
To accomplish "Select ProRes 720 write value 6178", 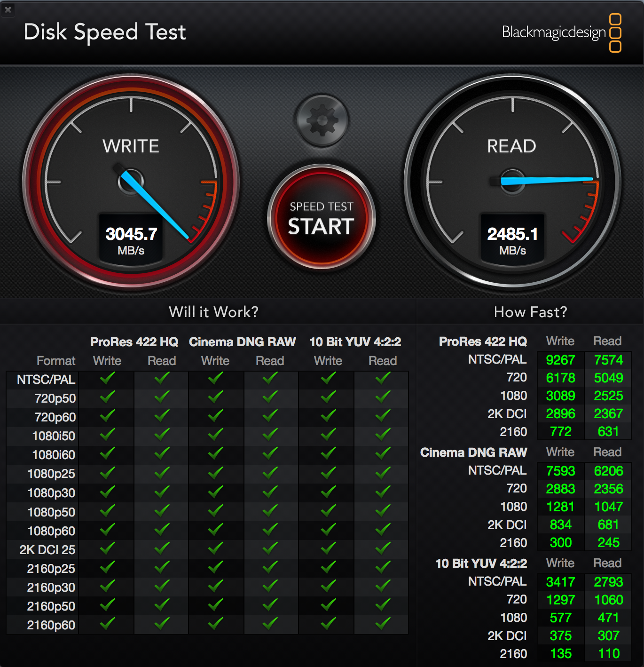I will [560, 378].
